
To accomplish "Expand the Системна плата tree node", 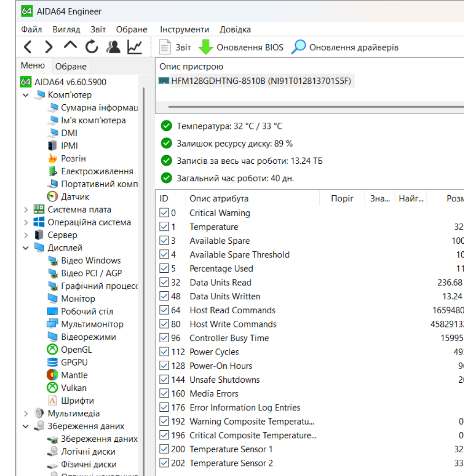I will point(26,209).
